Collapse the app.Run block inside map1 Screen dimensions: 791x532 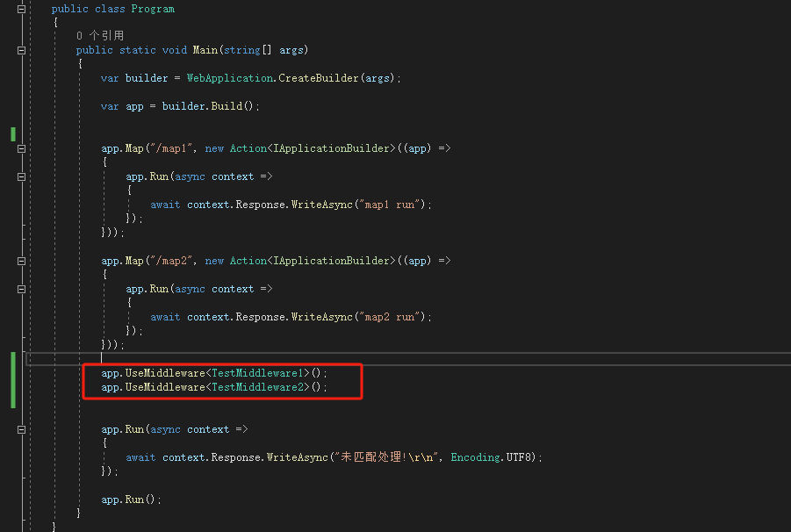tap(19, 176)
